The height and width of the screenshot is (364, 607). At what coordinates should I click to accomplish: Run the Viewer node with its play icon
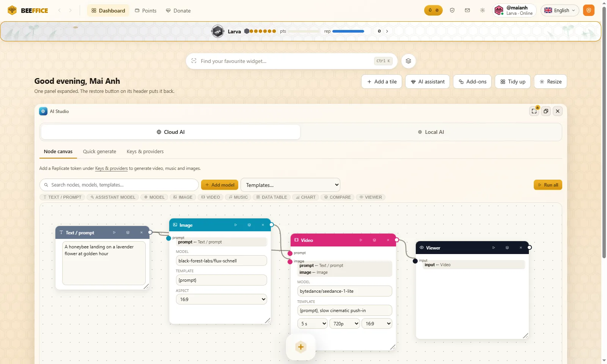pyautogui.click(x=494, y=248)
